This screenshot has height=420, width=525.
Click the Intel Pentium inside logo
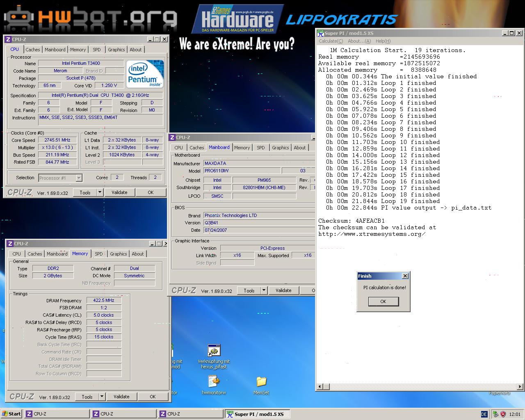[145, 74]
